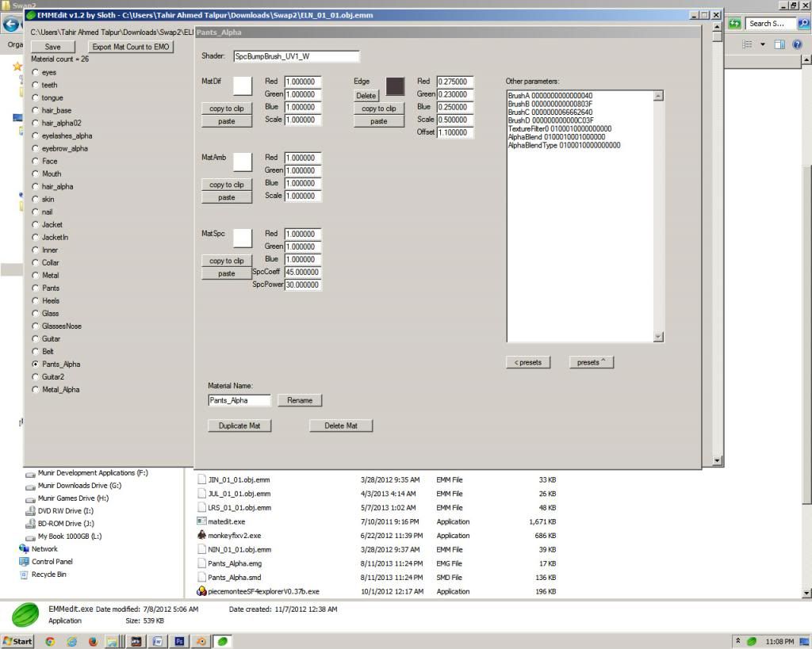Click the Rename button
The width and height of the screenshot is (812, 649).
point(300,401)
